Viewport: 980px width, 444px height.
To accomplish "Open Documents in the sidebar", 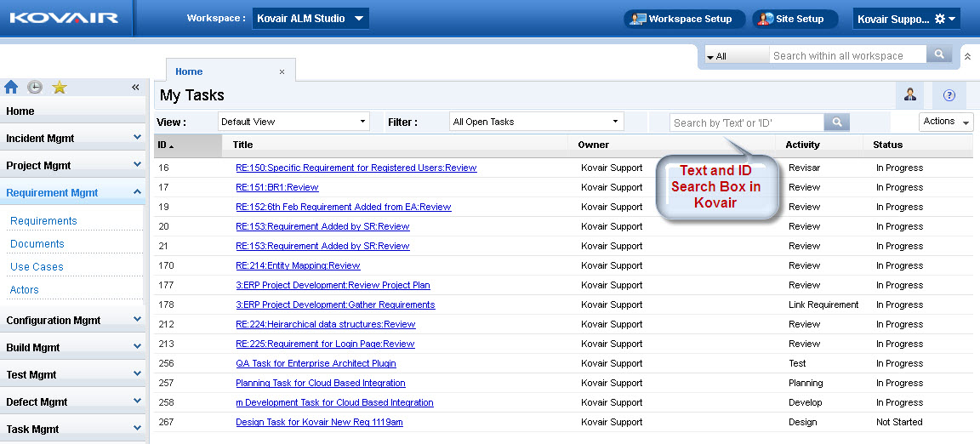I will click(x=37, y=244).
